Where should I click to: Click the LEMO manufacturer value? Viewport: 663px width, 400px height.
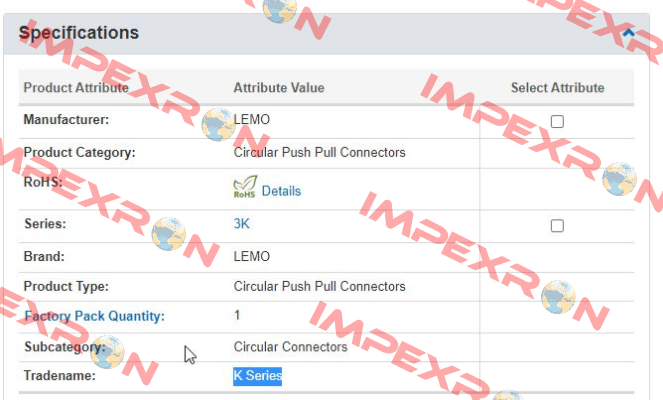pos(252,119)
